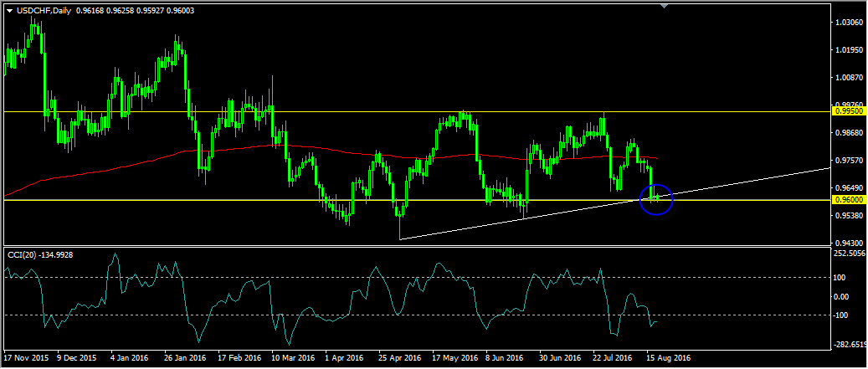The height and width of the screenshot is (369, 868).
Task: Click the 10 Mar 2016 date label
Action: [294, 358]
